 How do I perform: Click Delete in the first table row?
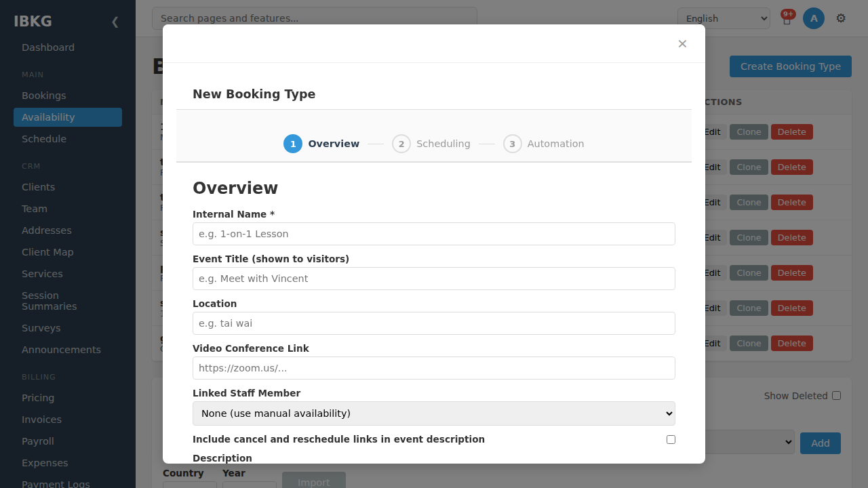pyautogui.click(x=791, y=132)
